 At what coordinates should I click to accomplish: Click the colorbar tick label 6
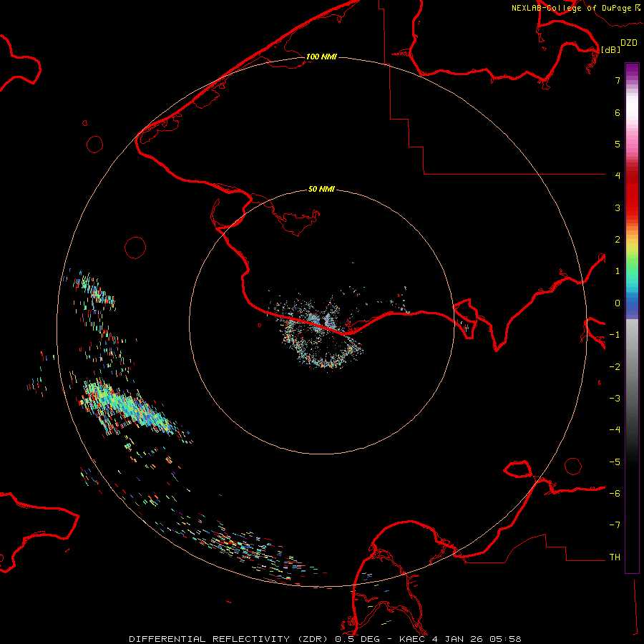pyautogui.click(x=618, y=112)
